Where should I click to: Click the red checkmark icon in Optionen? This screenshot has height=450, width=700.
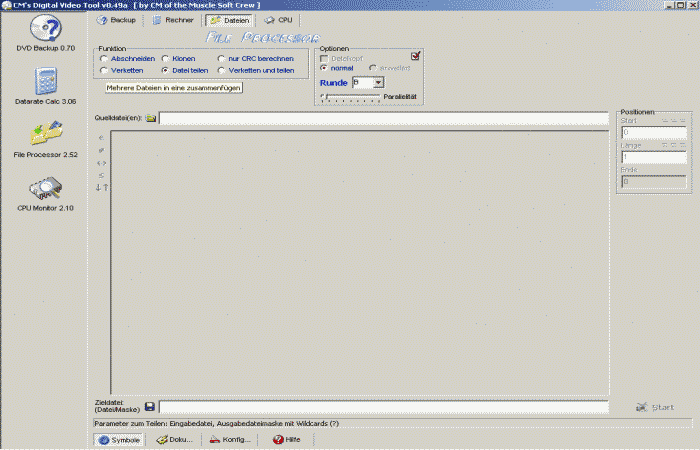416,56
